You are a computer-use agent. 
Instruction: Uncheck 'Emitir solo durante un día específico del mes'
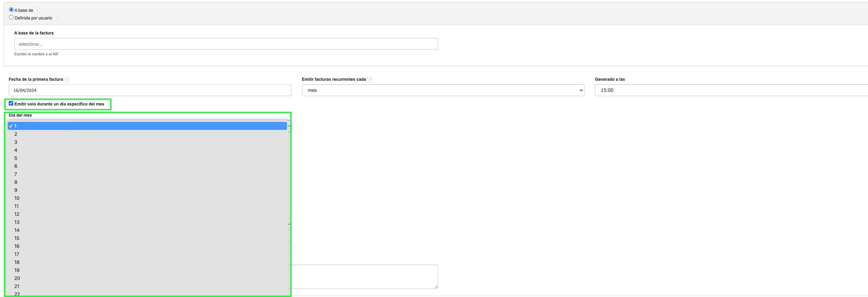(x=11, y=103)
